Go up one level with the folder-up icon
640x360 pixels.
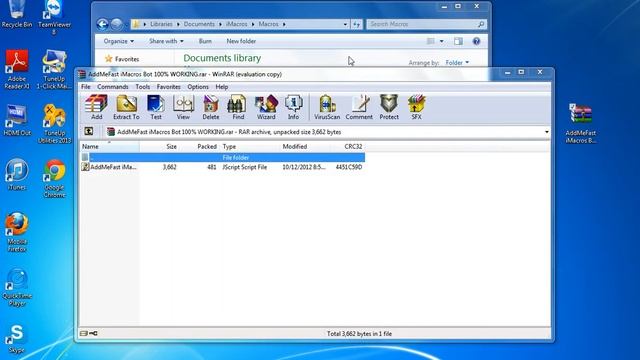pos(89,131)
